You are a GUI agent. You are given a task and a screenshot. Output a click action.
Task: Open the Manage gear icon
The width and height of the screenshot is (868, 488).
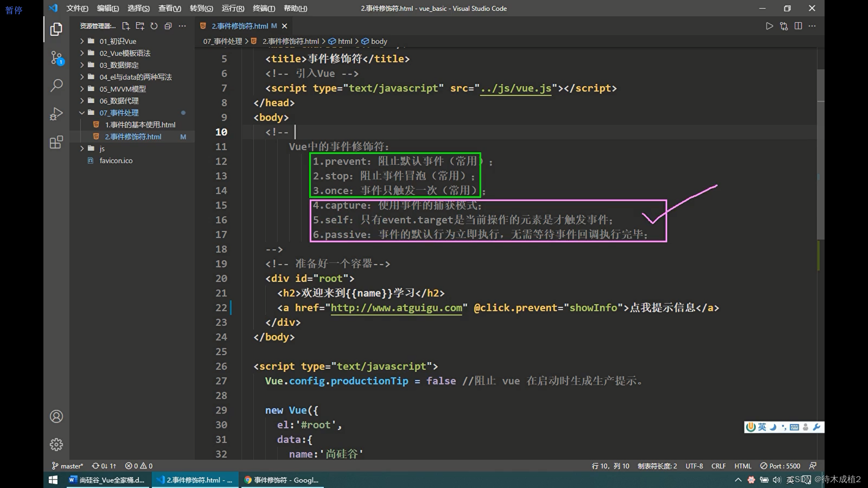point(56,445)
